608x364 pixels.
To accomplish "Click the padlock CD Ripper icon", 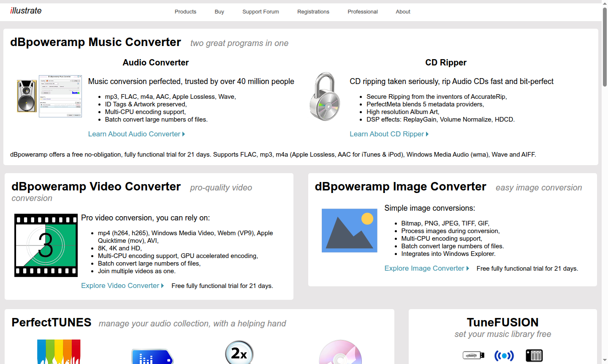I will 325,96.
